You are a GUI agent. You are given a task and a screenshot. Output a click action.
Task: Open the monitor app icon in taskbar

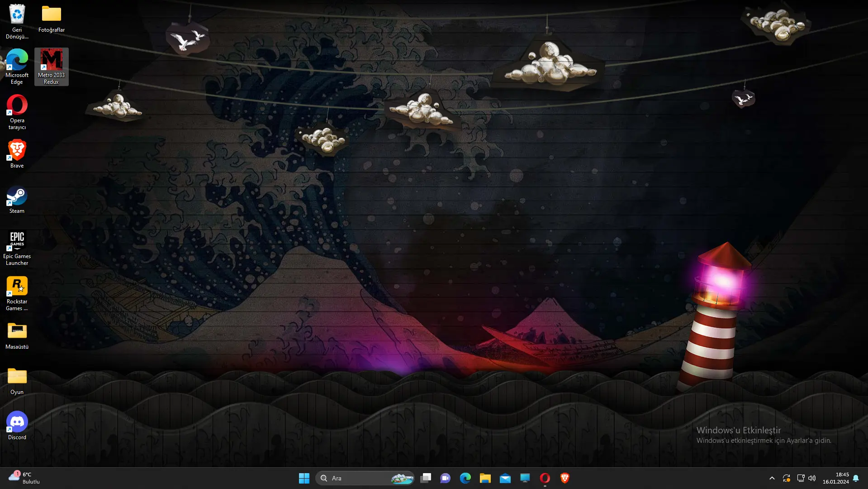click(x=525, y=478)
